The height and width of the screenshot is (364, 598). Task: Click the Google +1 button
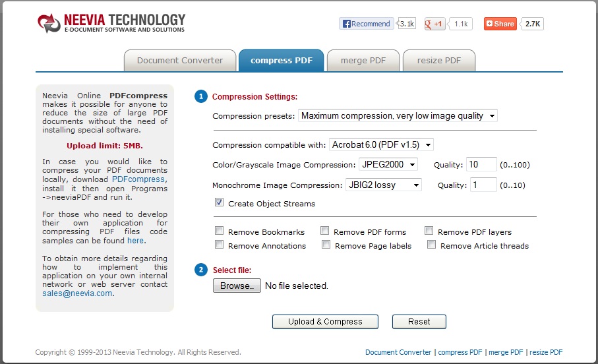tap(434, 24)
